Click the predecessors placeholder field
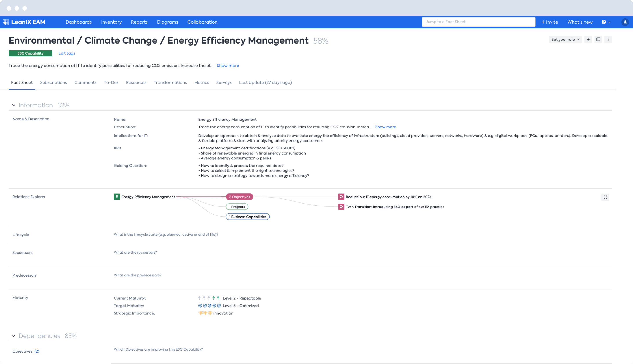Image resolution: width=633 pixels, height=364 pixels. (x=137, y=275)
